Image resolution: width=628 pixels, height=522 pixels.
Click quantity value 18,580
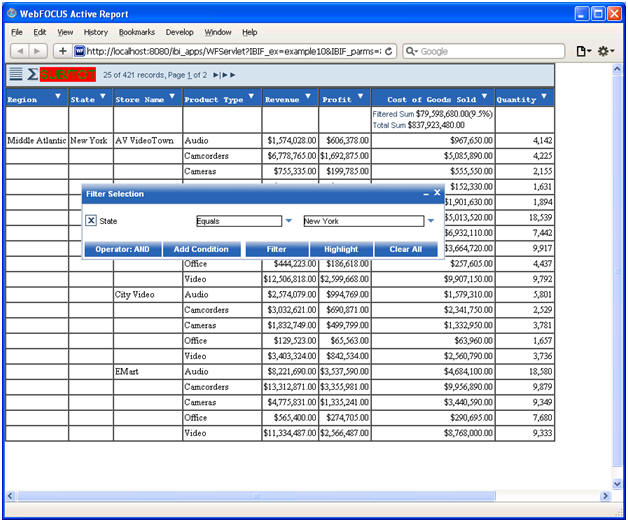click(541, 372)
